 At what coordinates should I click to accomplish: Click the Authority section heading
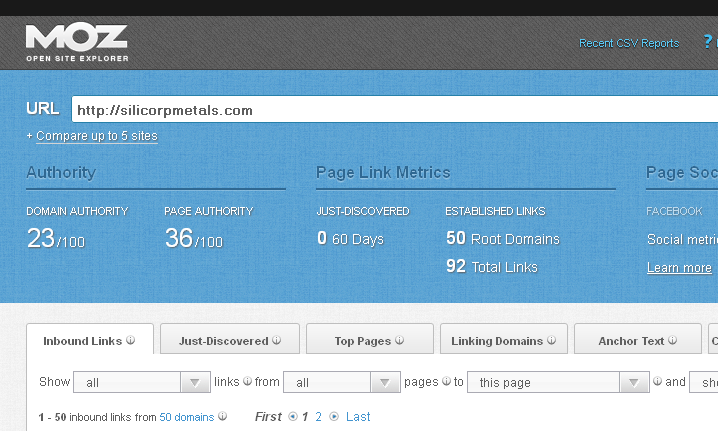[x=61, y=173]
